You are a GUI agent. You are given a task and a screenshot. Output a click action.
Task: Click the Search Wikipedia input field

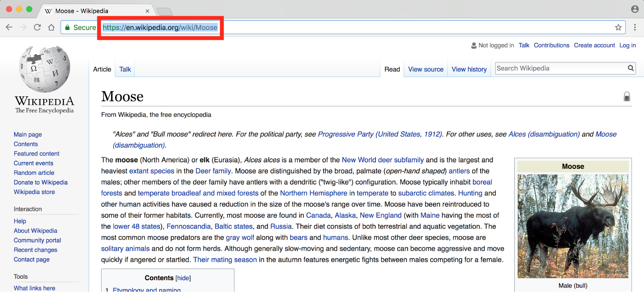coord(561,68)
